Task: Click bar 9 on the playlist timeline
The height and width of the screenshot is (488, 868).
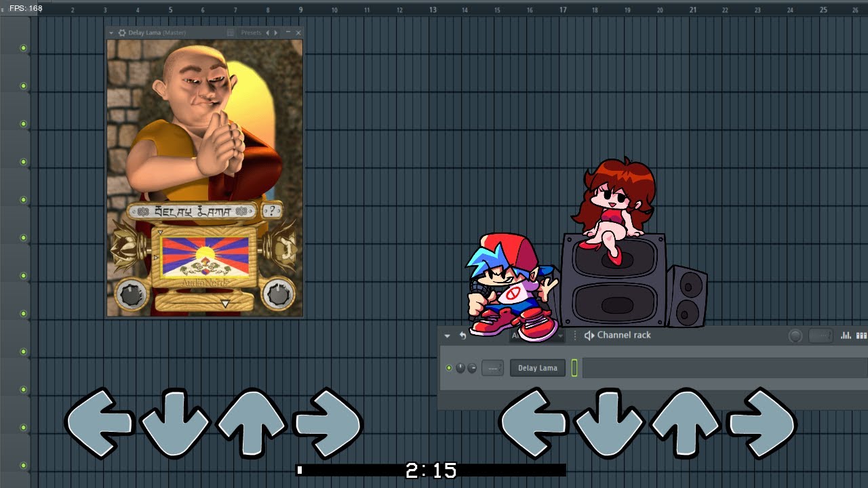Action: (x=300, y=9)
